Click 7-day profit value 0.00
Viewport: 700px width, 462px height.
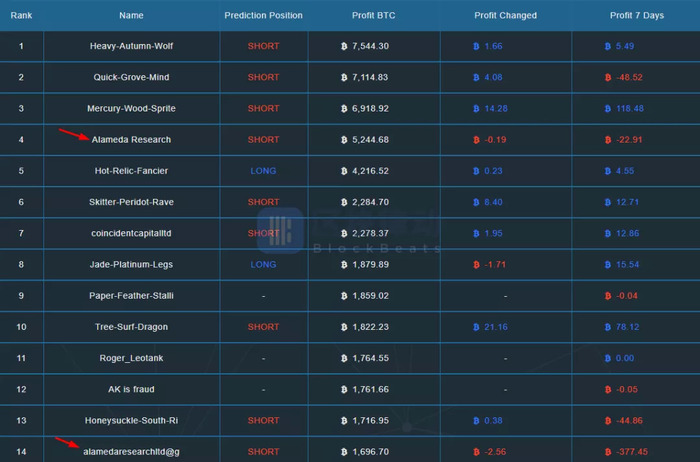tap(625, 358)
